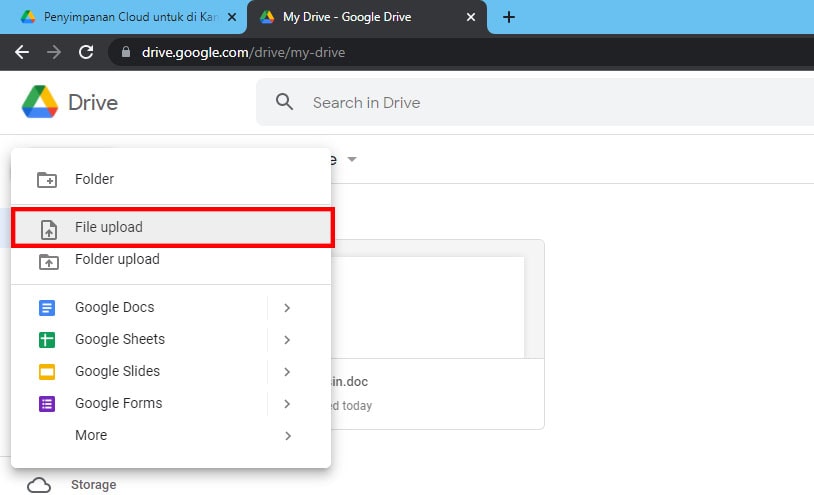Select Google Sheets menu entry
814x495 pixels.
[x=171, y=340]
